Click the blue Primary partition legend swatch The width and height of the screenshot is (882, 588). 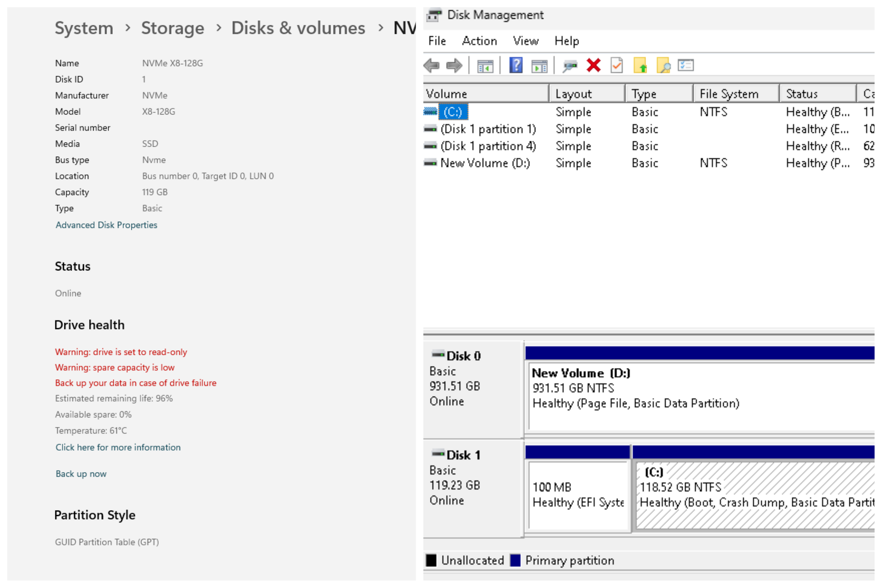[x=515, y=560]
